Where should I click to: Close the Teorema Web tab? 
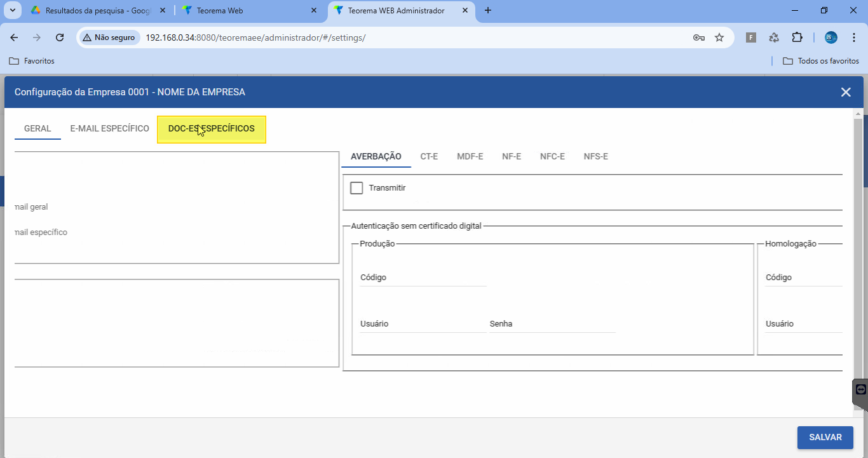point(314,11)
